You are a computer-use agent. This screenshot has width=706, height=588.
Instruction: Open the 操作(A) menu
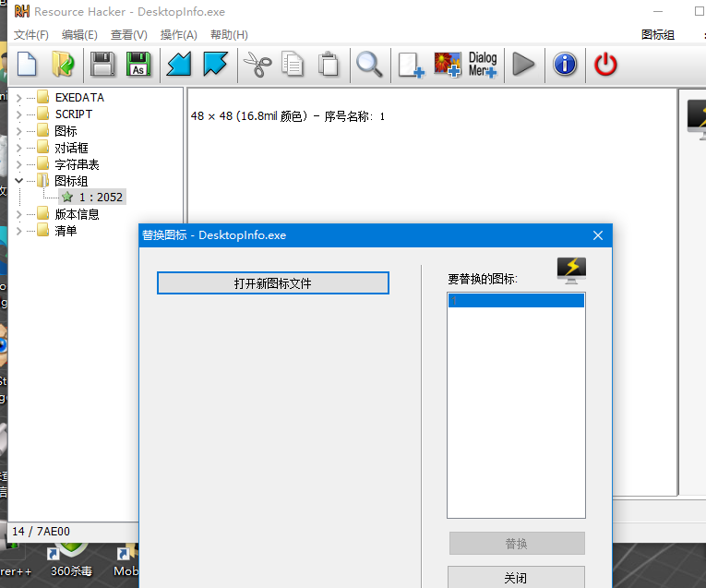click(178, 35)
